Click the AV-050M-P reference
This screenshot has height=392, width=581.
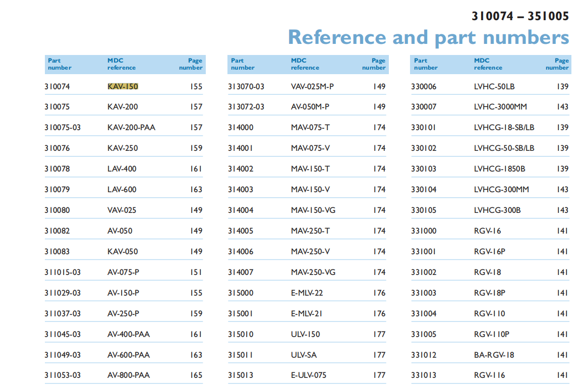(x=310, y=107)
